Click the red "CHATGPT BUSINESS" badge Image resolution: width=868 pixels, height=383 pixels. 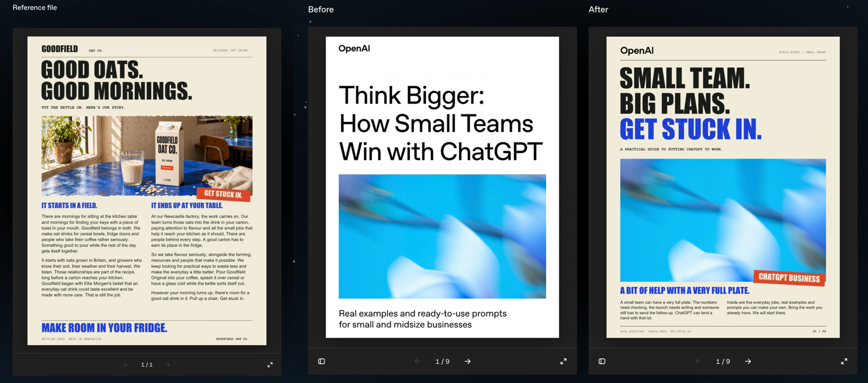(x=789, y=278)
